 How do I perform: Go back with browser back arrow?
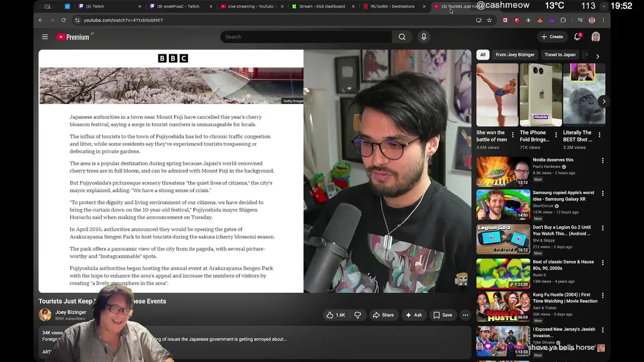tap(40, 20)
